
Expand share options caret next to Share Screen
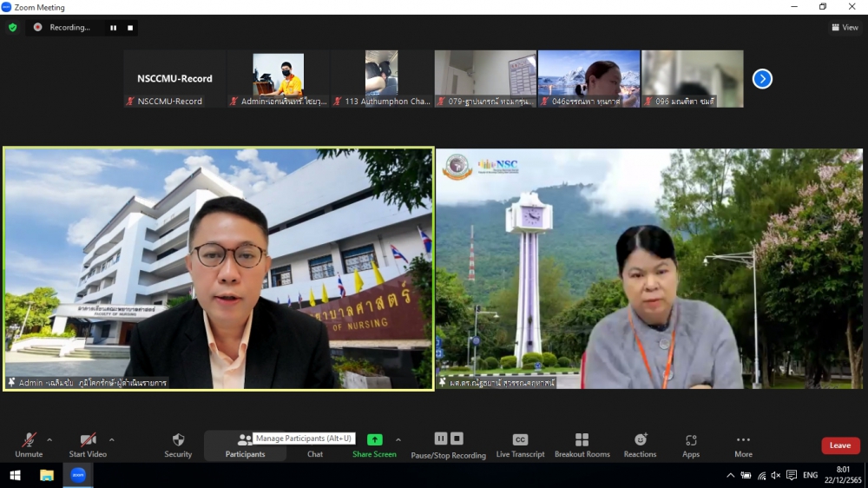point(398,439)
